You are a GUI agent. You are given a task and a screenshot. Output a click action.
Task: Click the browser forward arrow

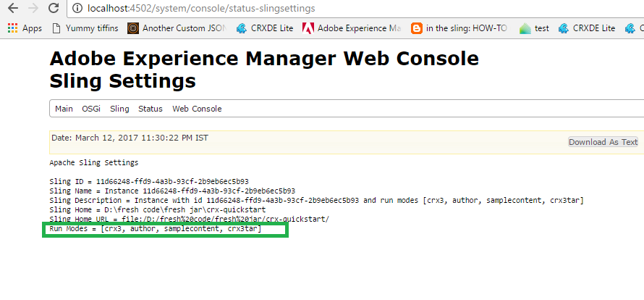coord(34,8)
